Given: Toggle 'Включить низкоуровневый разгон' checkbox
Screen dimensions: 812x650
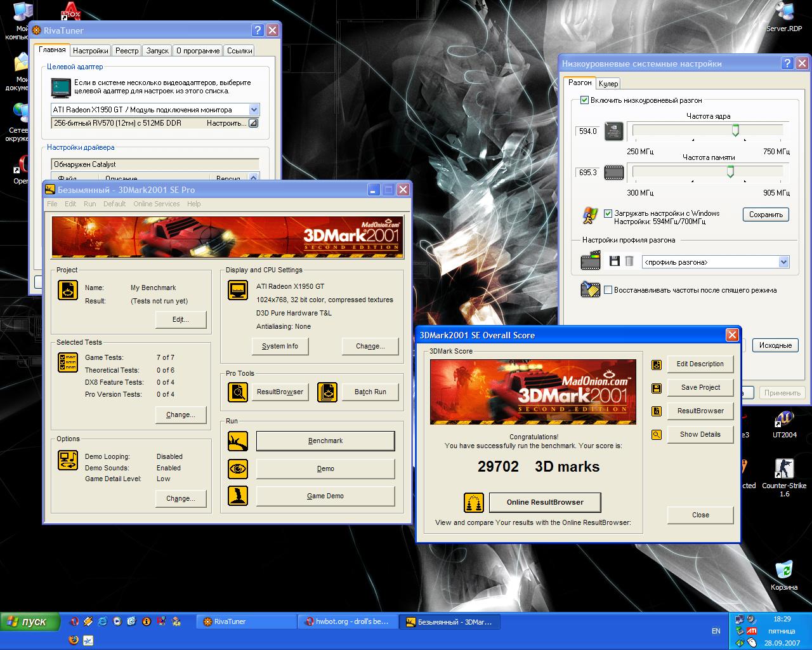Looking at the screenshot, I should (584, 100).
